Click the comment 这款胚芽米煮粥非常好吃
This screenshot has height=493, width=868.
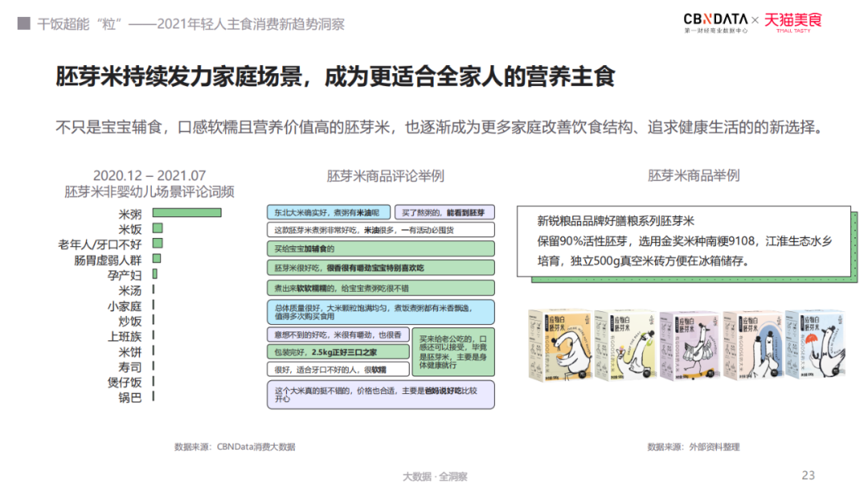click(x=381, y=230)
